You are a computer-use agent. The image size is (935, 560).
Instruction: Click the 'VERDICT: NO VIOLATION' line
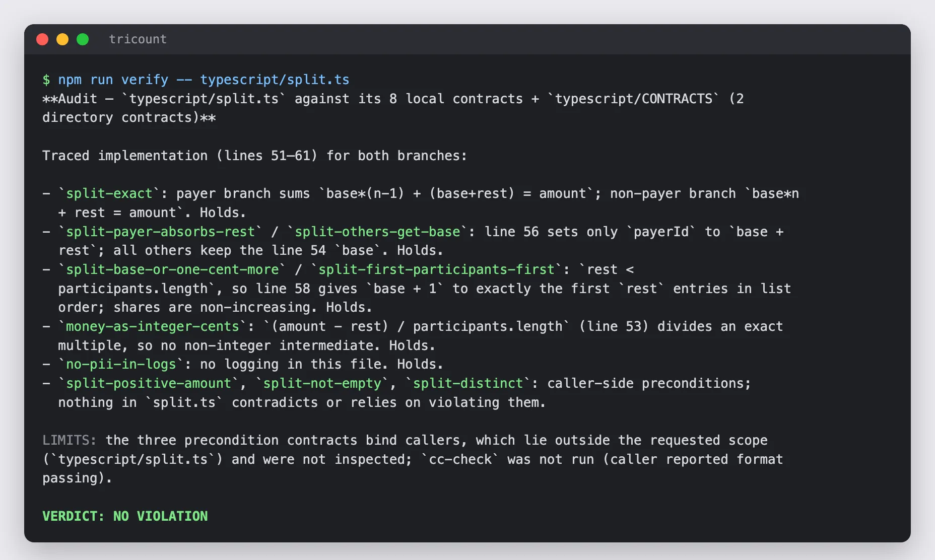(125, 516)
